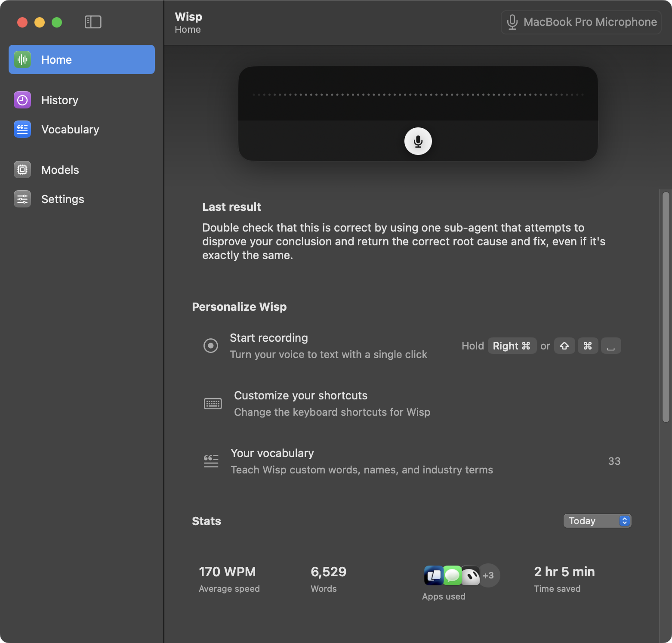
Task: Click the vocabulary count 33
Action: click(x=614, y=461)
